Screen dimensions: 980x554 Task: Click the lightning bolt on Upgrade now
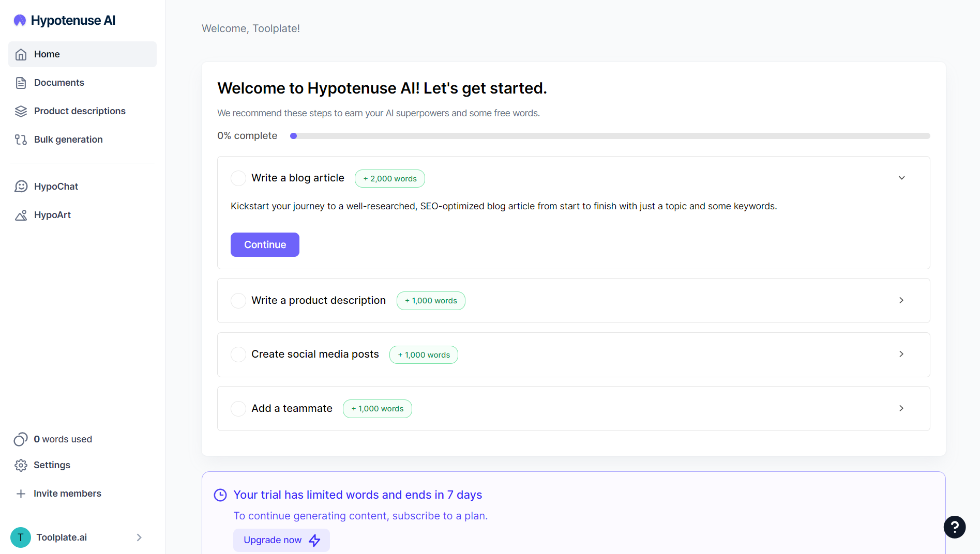(314, 540)
